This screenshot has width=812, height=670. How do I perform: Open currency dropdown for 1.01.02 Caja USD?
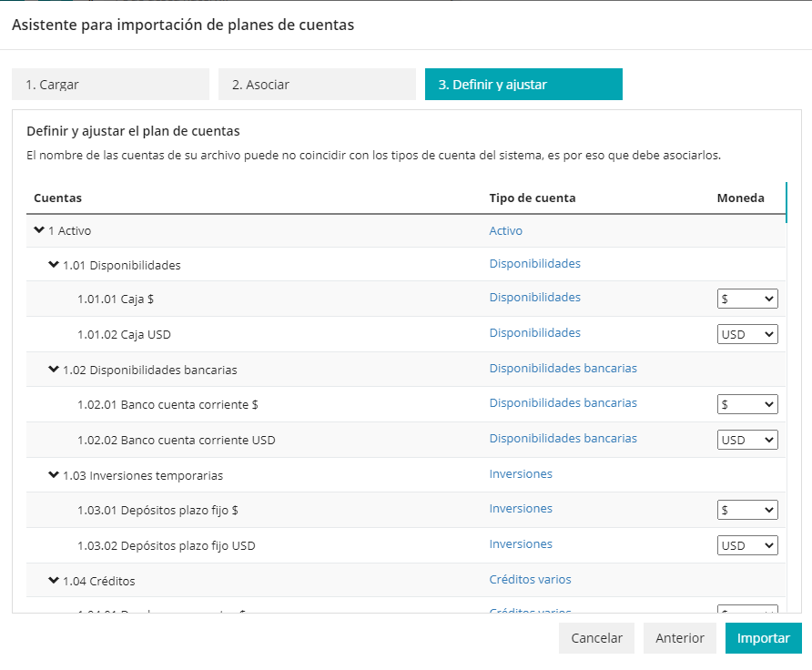point(747,334)
